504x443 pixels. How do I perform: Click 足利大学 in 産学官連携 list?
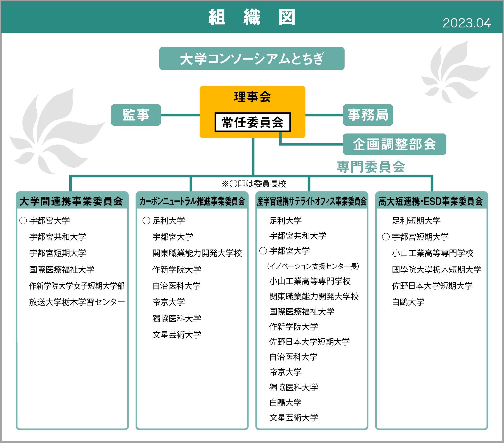(x=285, y=221)
